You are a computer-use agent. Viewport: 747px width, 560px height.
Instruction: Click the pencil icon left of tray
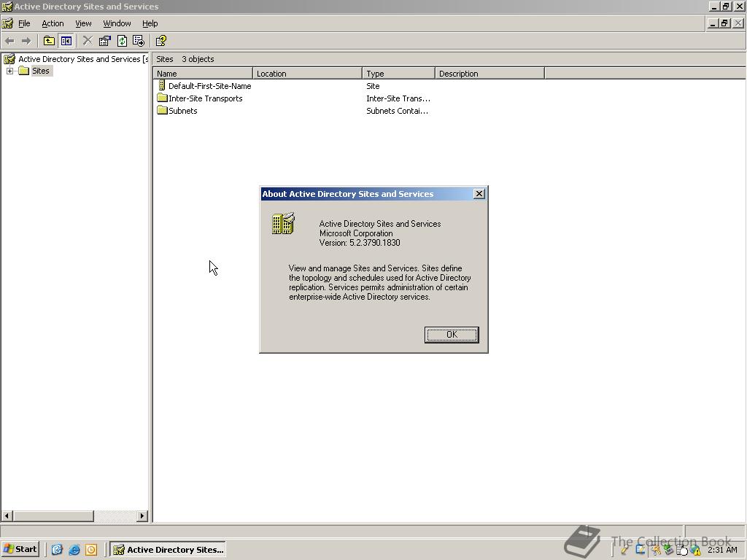[x=624, y=550]
